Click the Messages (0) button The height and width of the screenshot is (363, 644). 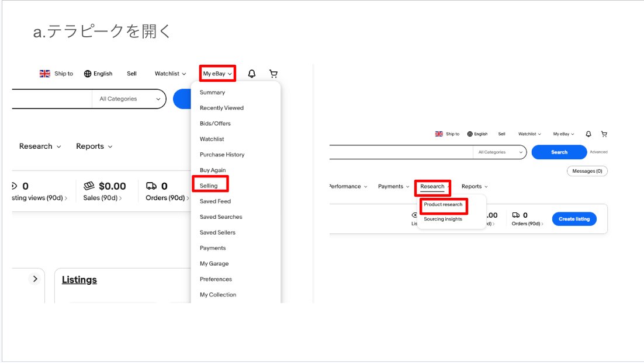[587, 171]
